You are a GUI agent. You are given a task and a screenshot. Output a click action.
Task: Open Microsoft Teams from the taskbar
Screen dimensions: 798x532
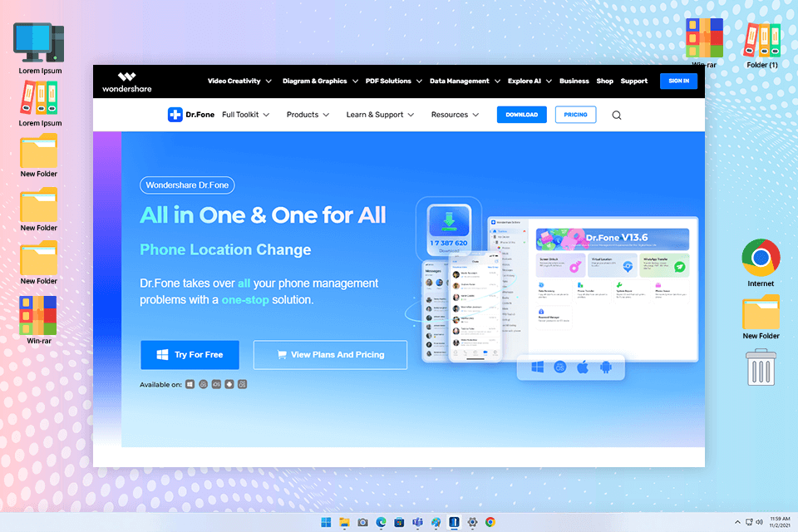pyautogui.click(x=418, y=522)
